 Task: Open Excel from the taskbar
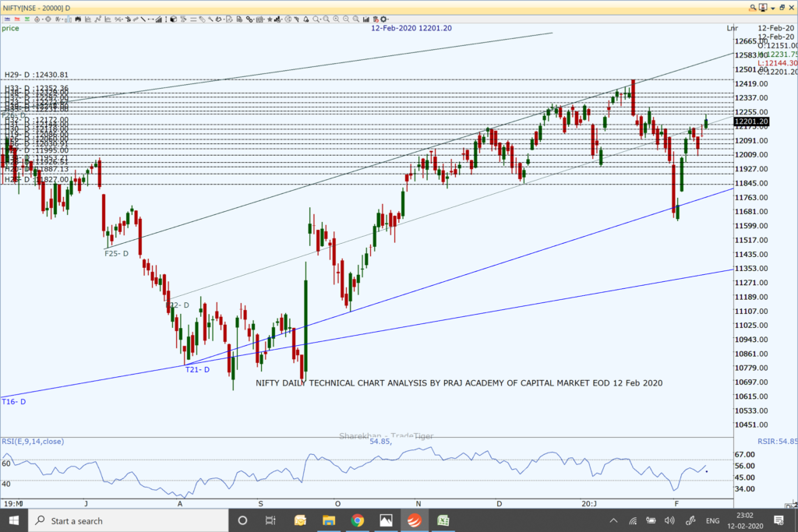pos(443,520)
